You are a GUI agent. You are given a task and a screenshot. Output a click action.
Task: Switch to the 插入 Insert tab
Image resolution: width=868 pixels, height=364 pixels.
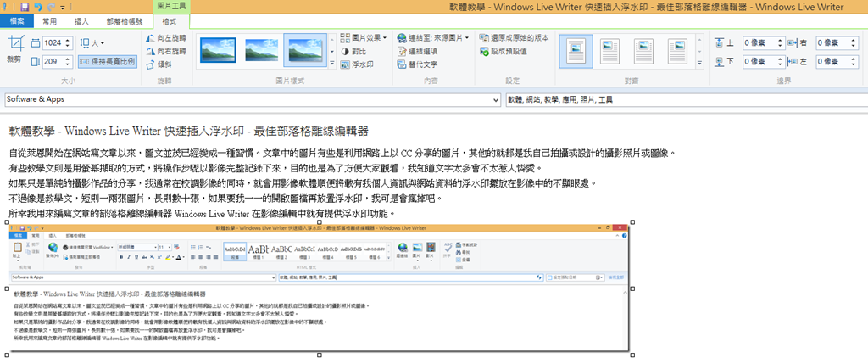[x=82, y=21]
